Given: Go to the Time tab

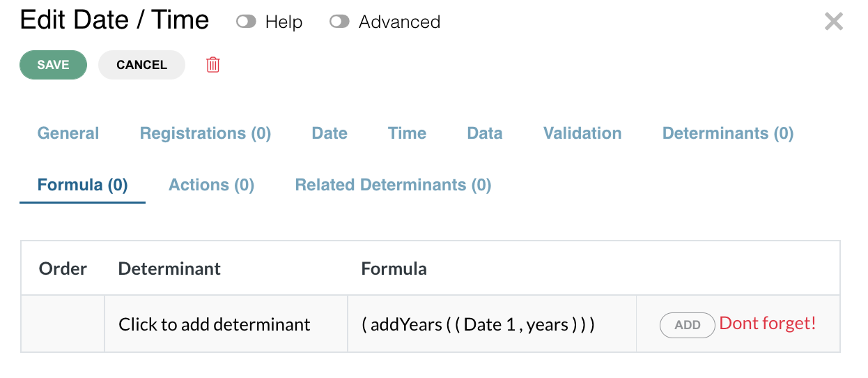Looking at the screenshot, I should pos(408,133).
